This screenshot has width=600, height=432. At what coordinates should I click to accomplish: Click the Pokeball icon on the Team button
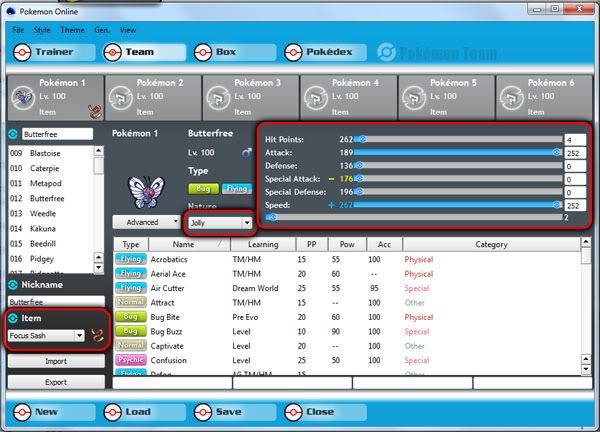point(112,52)
